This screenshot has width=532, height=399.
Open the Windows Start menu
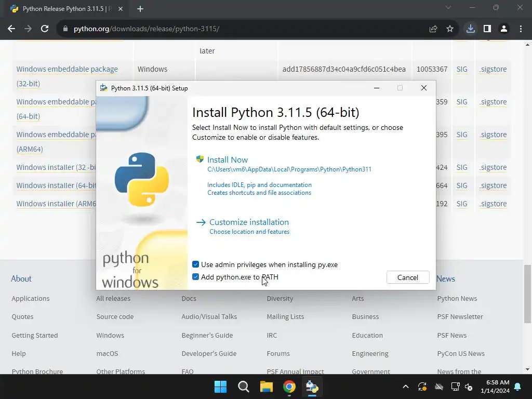[220, 387]
